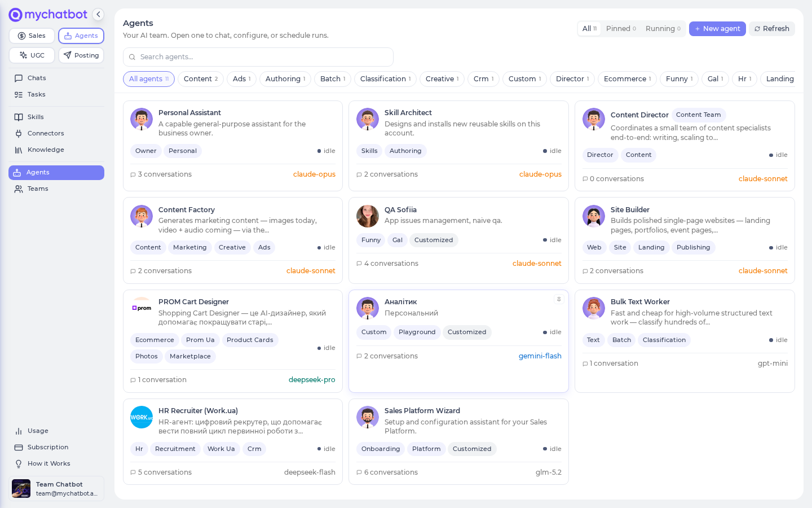Screen dimensions: 812x508
Task: Click the Sales Platform Wizard avatar
Action: pos(368,417)
